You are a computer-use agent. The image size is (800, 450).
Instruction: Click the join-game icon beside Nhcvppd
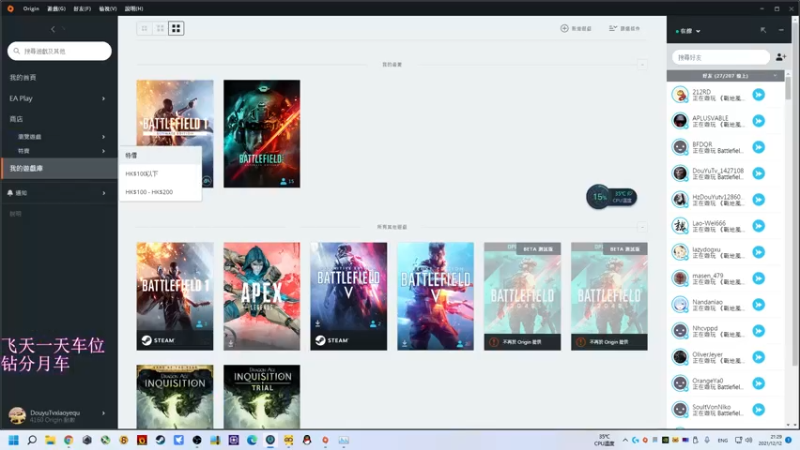[759, 331]
